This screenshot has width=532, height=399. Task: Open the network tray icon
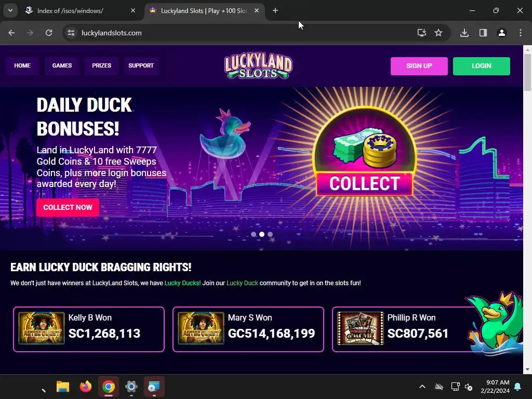455,387
